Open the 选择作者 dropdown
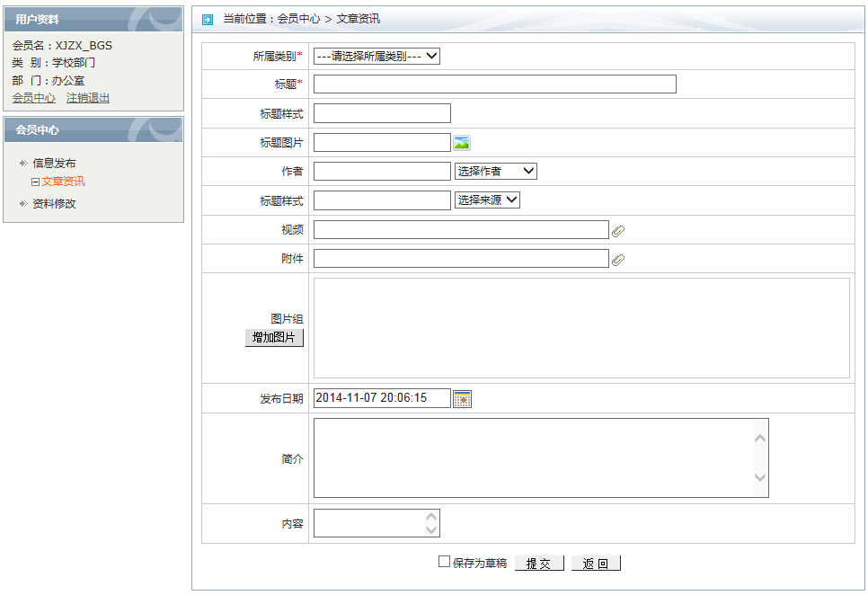Image resolution: width=868 pixels, height=595 pixels. tap(495, 171)
